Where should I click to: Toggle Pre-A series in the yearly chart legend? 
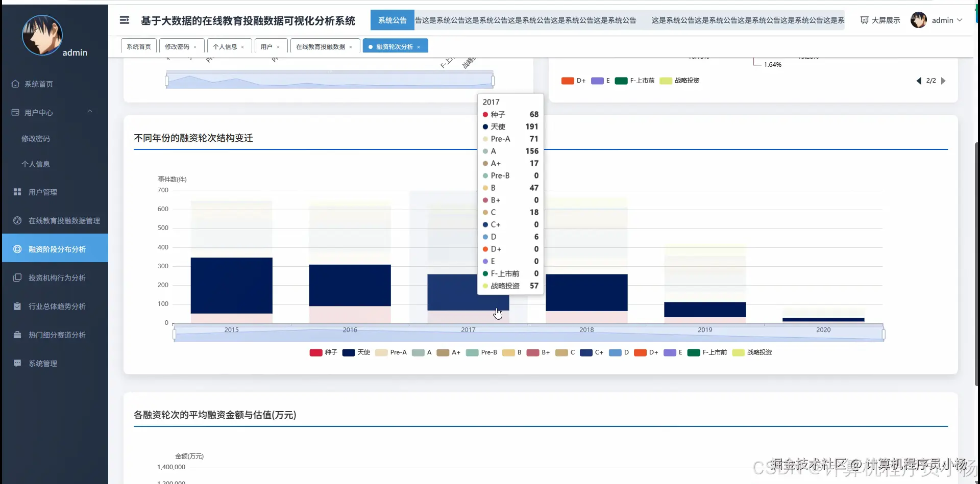click(x=391, y=352)
